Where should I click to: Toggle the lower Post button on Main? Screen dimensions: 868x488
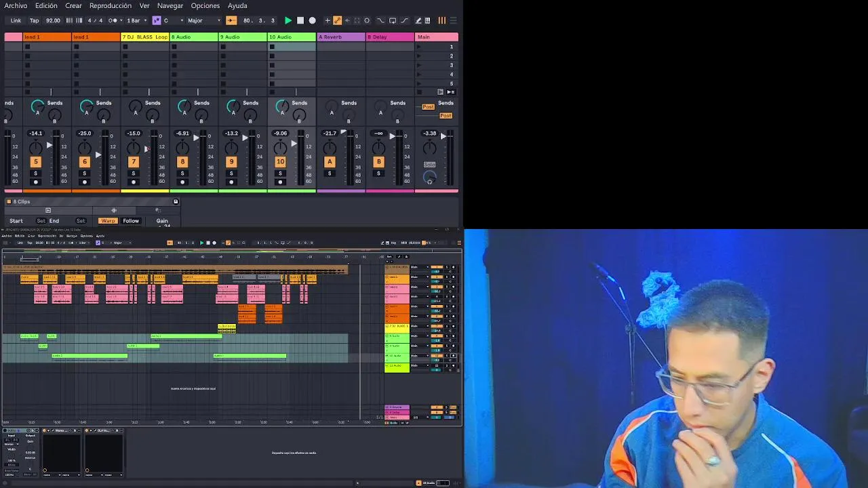coord(446,116)
